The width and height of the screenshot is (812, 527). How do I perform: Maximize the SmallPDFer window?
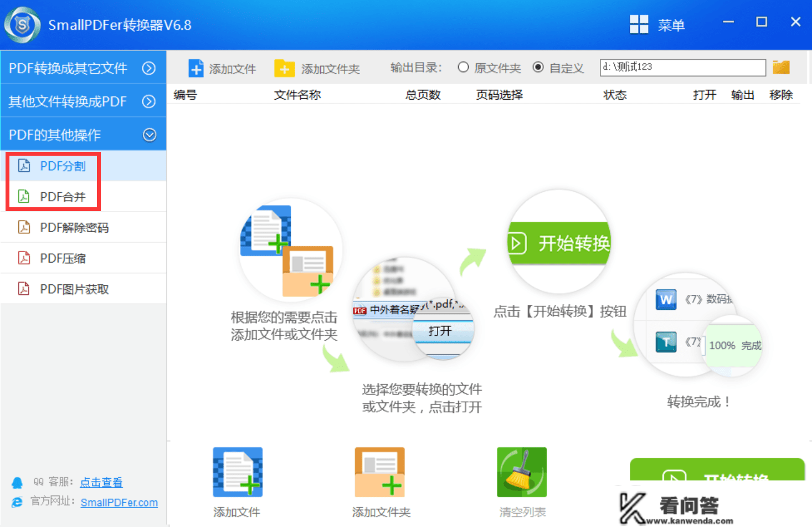pyautogui.click(x=762, y=22)
